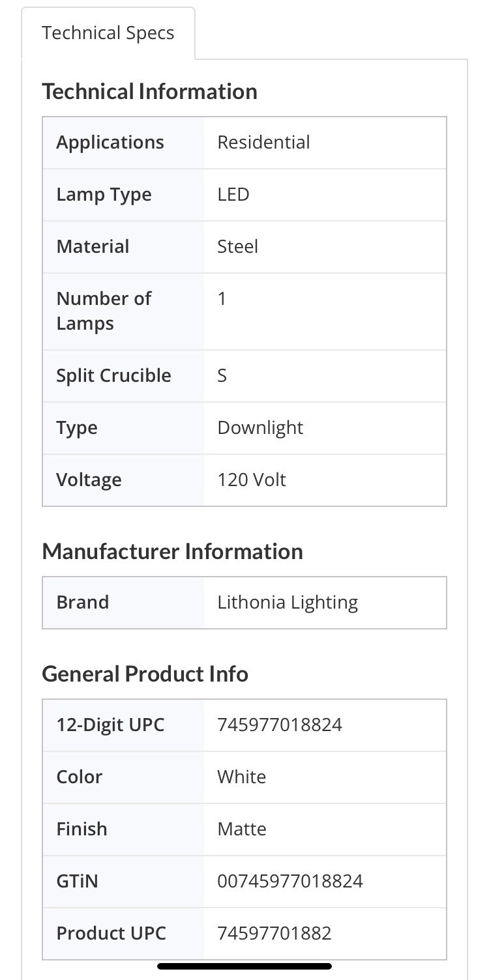Viewport: 489px width, 980px height.
Task: Click the Technical Information heading
Action: pos(149,91)
